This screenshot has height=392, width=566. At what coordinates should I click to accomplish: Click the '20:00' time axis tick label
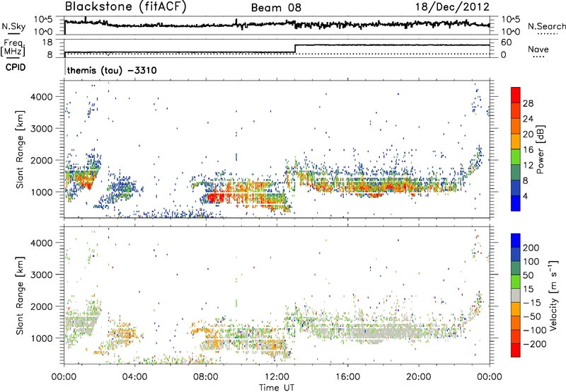tap(419, 377)
